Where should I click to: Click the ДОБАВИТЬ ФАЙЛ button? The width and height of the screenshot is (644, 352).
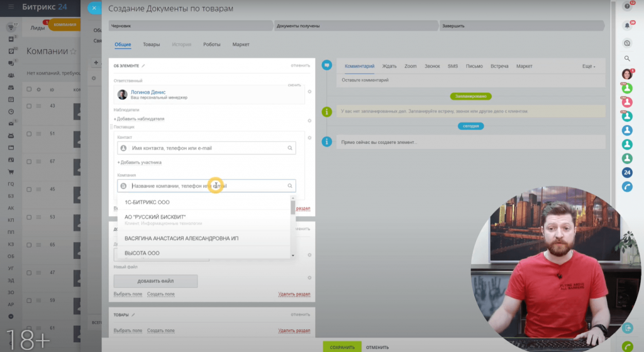click(155, 281)
